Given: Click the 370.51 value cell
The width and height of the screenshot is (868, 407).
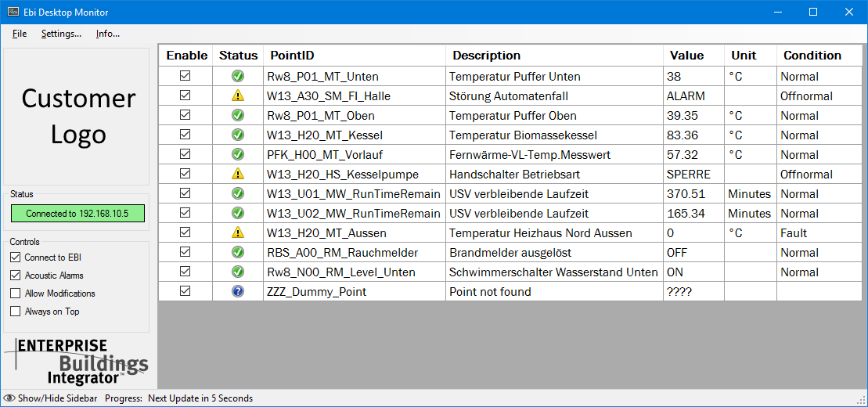Looking at the screenshot, I should point(694,194).
